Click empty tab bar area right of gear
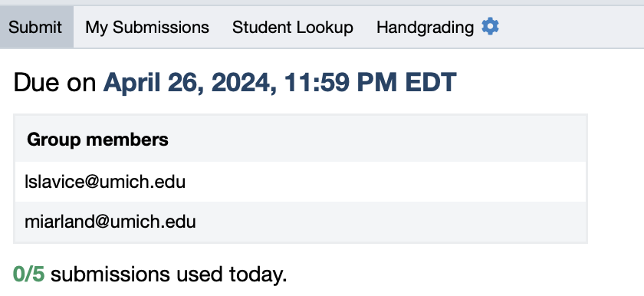Image resolution: width=644 pixels, height=296 pixels. coord(571,27)
